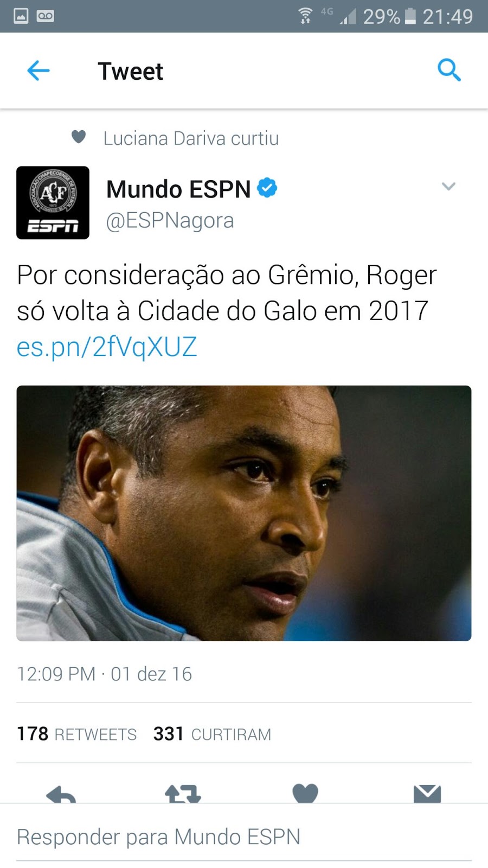Open the photo of Roger
Screen dimensions: 488x868
pyautogui.click(x=244, y=513)
